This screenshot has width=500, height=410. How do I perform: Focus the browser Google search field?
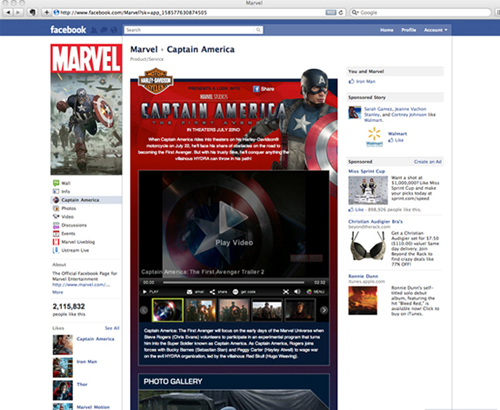coord(420,13)
